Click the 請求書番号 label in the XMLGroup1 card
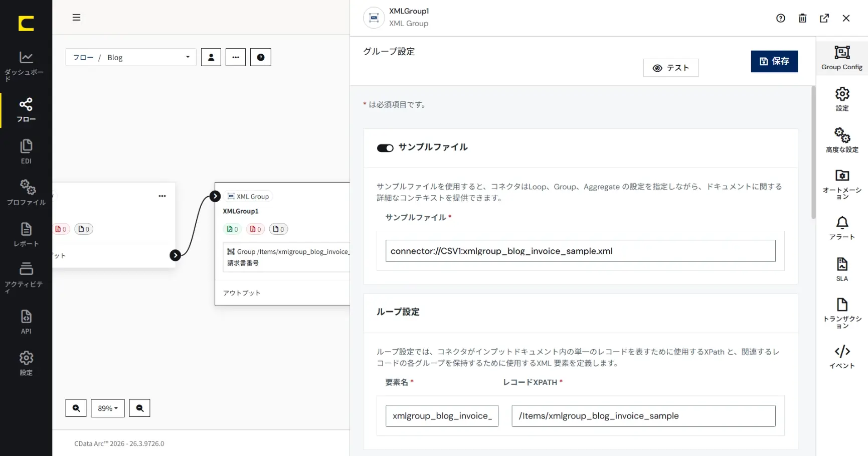This screenshot has width=868, height=456. tap(243, 263)
